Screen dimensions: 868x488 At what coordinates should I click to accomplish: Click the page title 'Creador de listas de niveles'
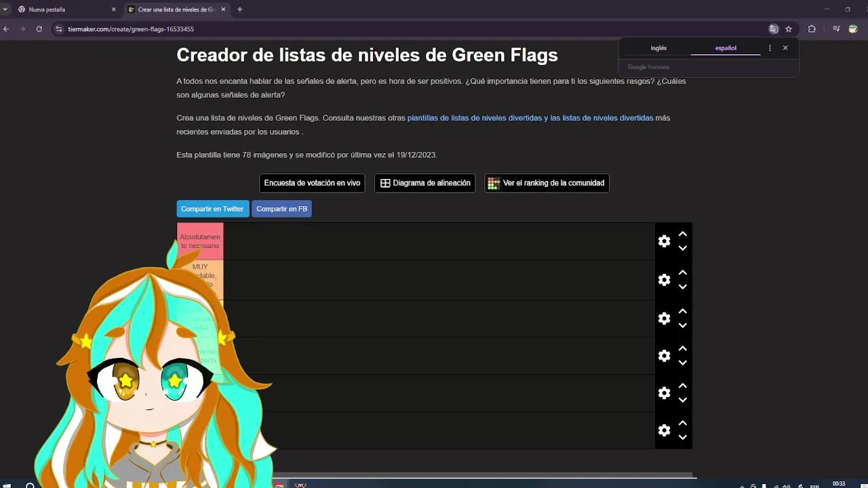tap(367, 56)
